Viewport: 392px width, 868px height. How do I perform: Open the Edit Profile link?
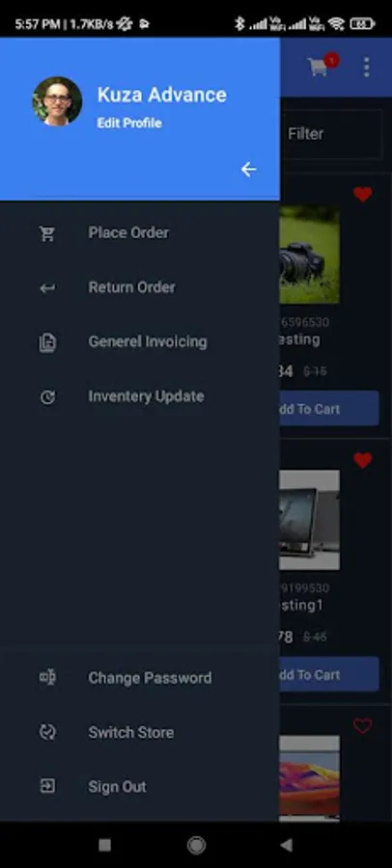129,122
